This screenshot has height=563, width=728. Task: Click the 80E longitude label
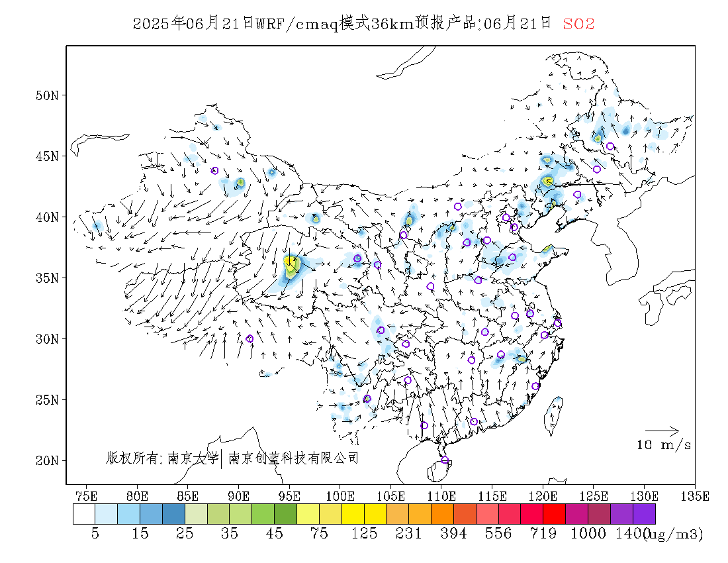tap(137, 497)
